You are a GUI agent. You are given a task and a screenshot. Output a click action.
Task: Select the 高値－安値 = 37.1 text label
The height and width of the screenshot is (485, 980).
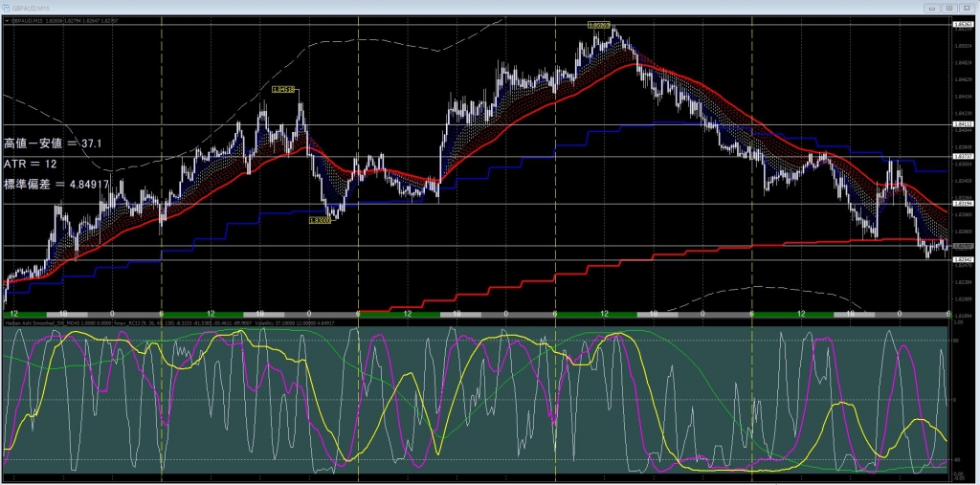pyautogui.click(x=54, y=143)
